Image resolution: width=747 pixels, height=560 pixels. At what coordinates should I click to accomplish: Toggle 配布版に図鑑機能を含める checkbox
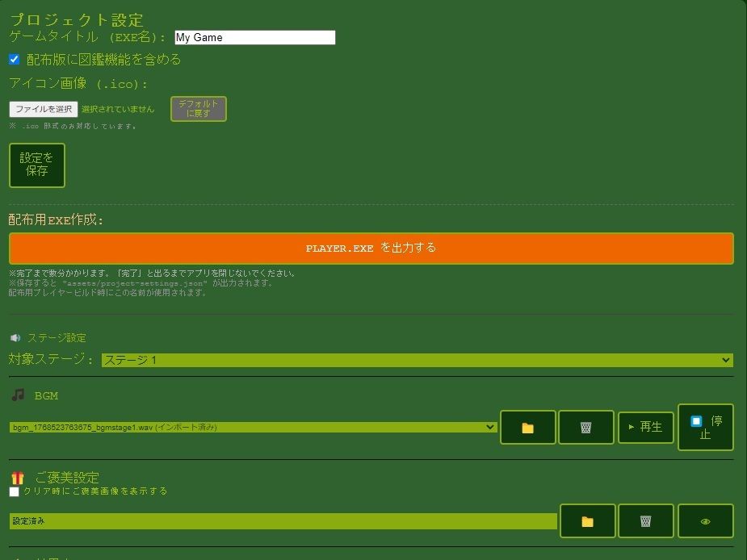[12, 58]
